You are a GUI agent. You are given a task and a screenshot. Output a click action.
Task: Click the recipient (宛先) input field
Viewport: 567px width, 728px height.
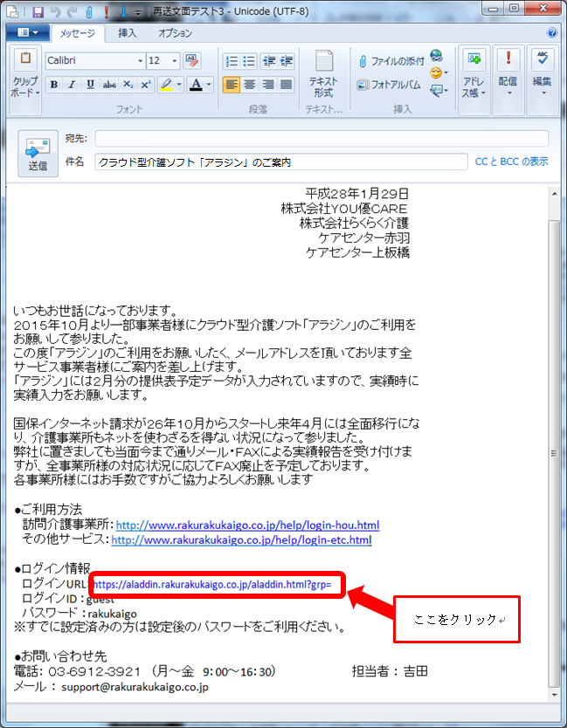(322, 138)
